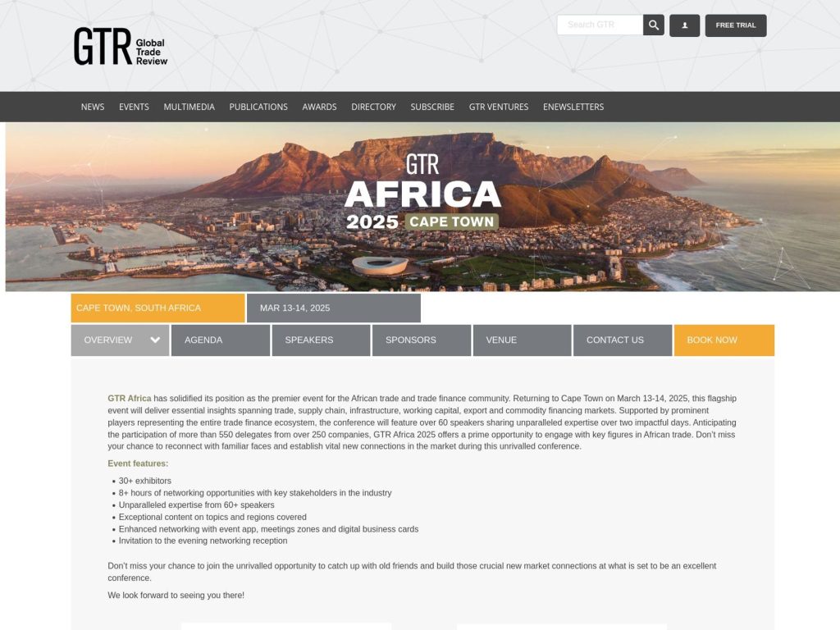
Task: Select the MULTIMEDIA navigation entry
Action: pos(189,107)
